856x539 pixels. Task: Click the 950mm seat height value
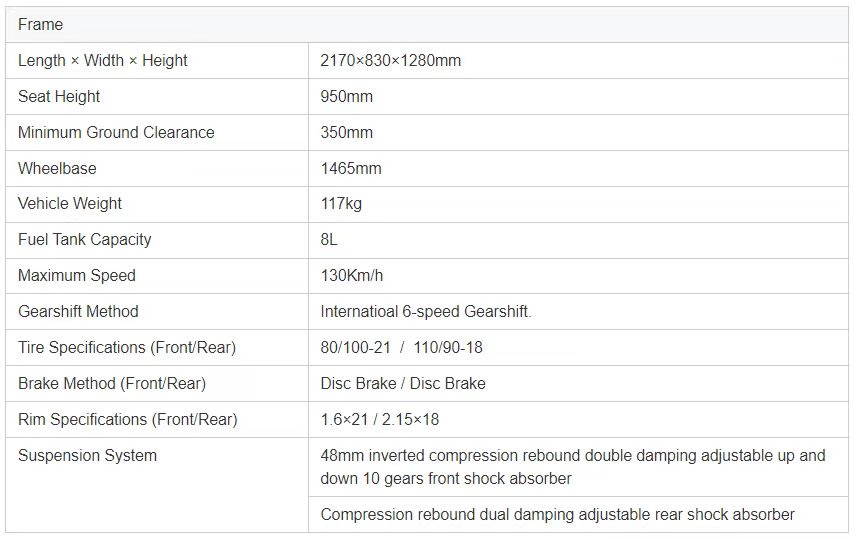(347, 97)
